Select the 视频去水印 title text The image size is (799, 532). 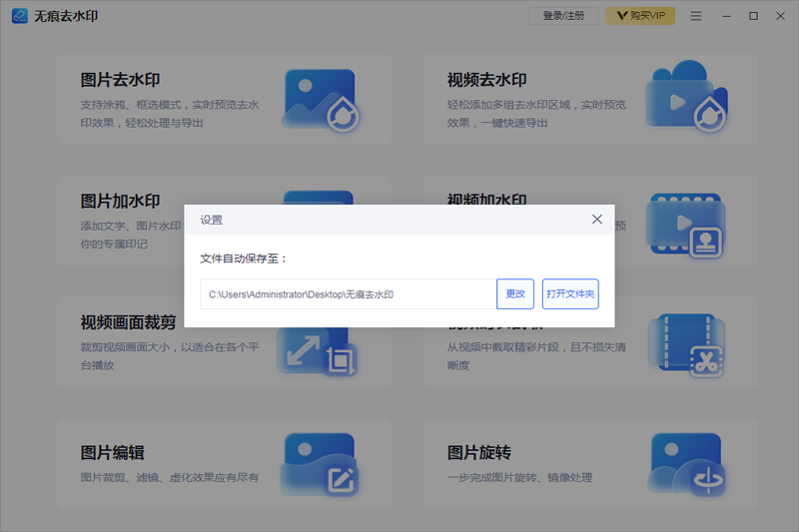point(487,80)
